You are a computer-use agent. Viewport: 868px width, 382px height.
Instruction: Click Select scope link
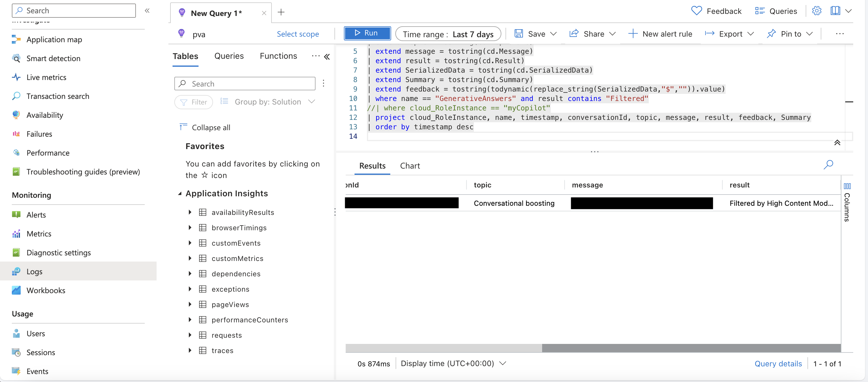tap(297, 33)
